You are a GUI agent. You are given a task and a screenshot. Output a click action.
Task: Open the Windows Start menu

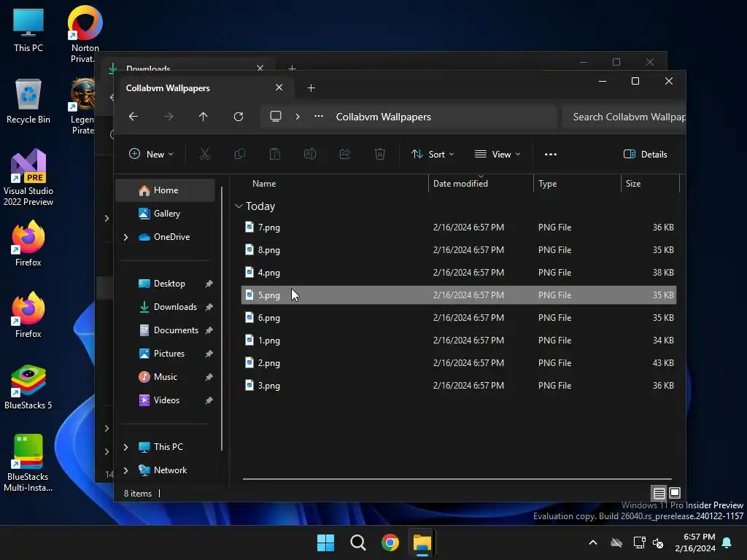pyautogui.click(x=326, y=542)
